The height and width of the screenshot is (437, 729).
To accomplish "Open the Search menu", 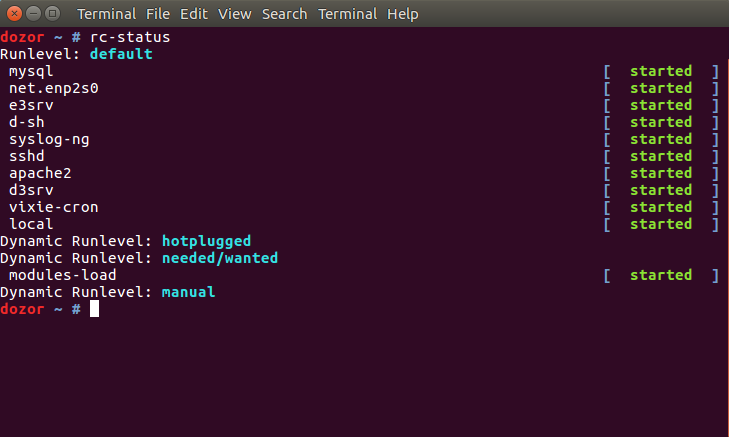I will 284,14.
